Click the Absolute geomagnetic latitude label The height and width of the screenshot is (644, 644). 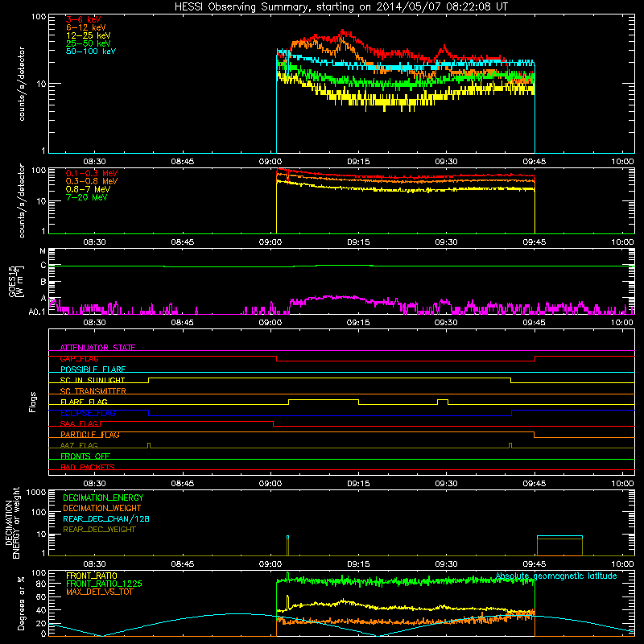(x=556, y=576)
